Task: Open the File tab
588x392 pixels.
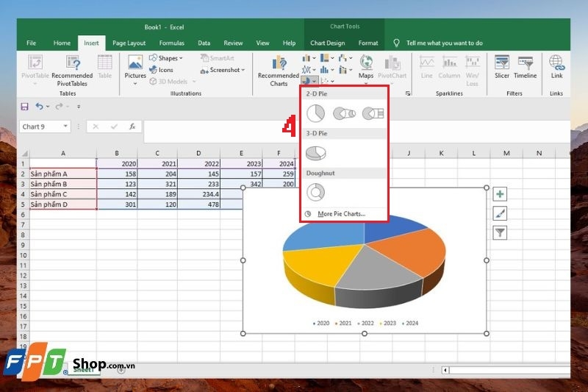Action: tap(31, 43)
